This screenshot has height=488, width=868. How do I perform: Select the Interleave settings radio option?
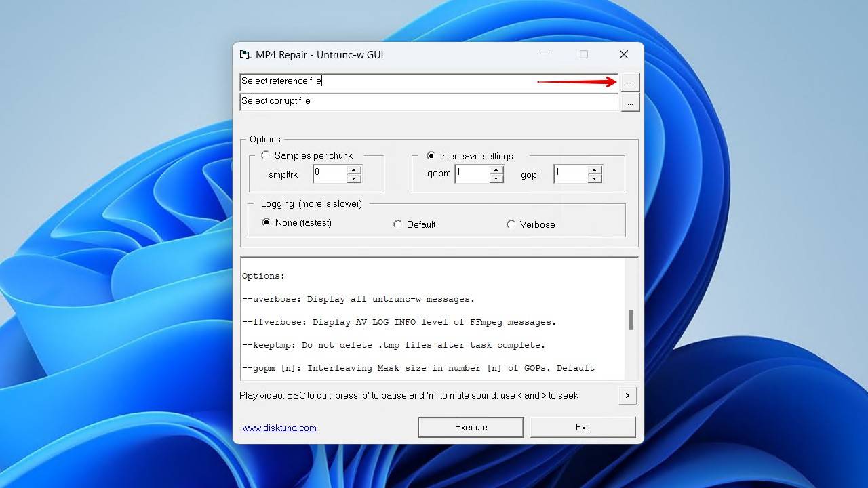pos(470,156)
